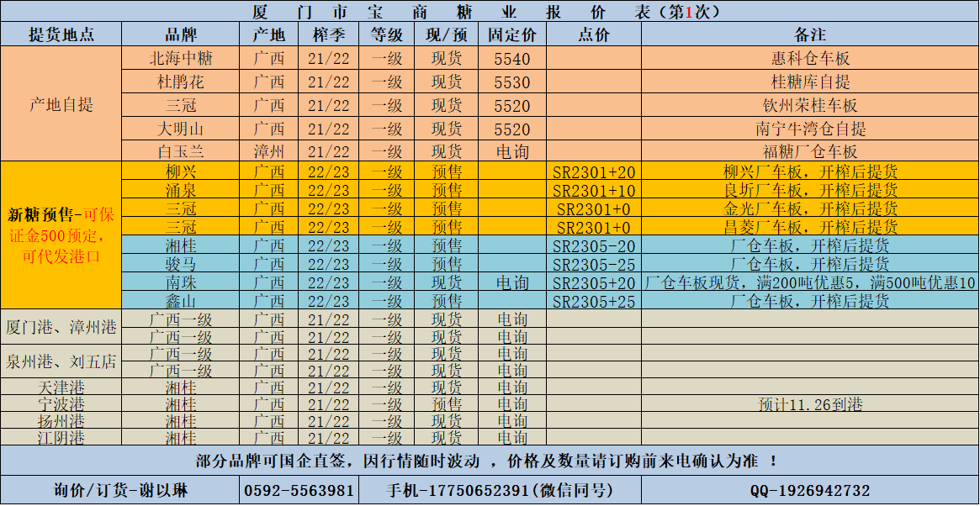
Task: Select the 江阴港 pickup location cell
Action: point(61,438)
